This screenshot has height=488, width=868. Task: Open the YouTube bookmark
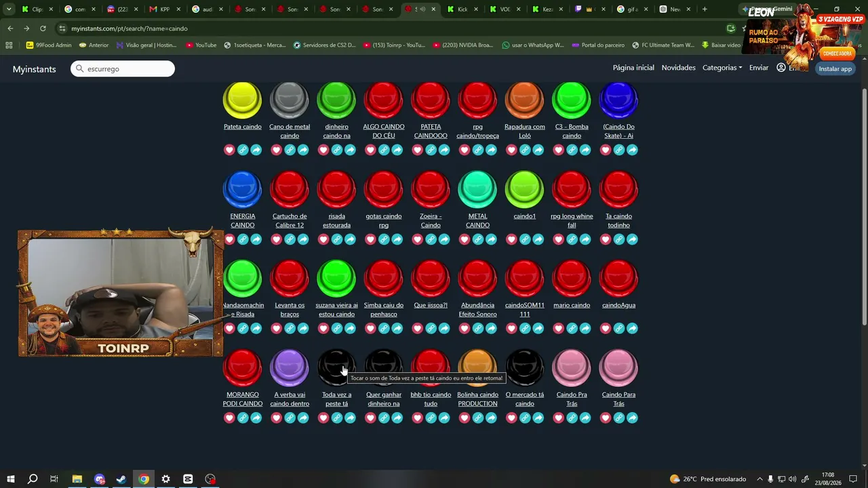201,45
